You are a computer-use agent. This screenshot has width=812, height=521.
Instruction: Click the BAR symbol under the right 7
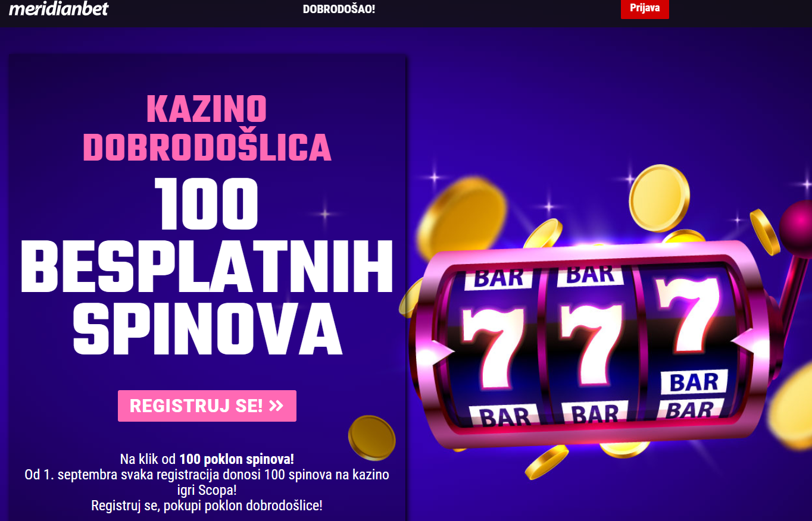pos(694,382)
